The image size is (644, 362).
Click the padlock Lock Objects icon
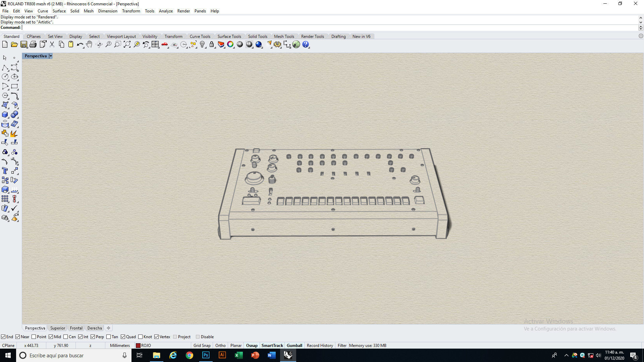tap(212, 44)
